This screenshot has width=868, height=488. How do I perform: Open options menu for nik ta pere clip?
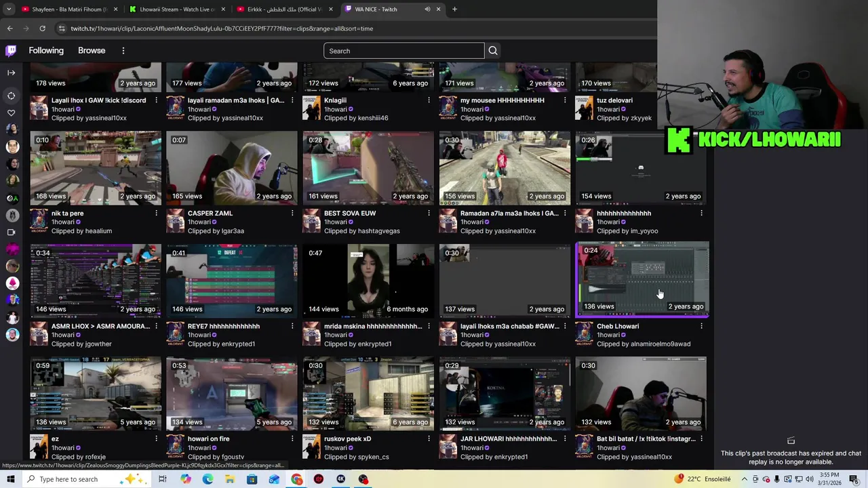156,213
